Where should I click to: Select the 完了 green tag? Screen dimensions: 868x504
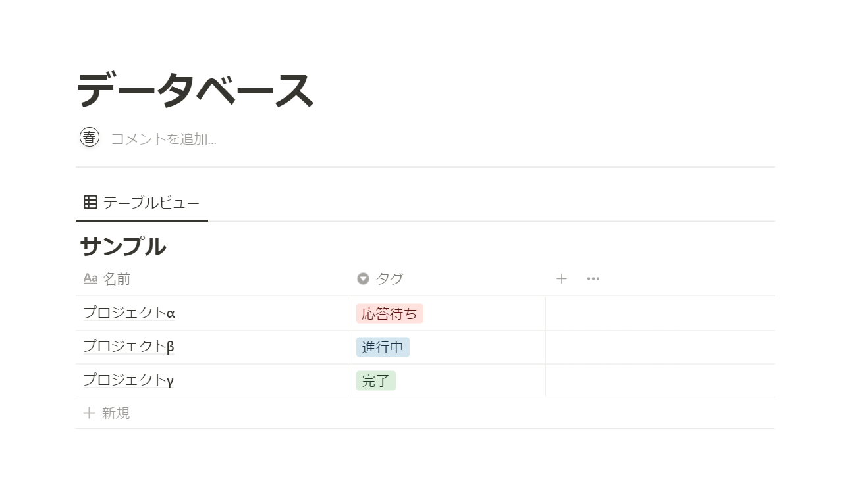pos(376,381)
